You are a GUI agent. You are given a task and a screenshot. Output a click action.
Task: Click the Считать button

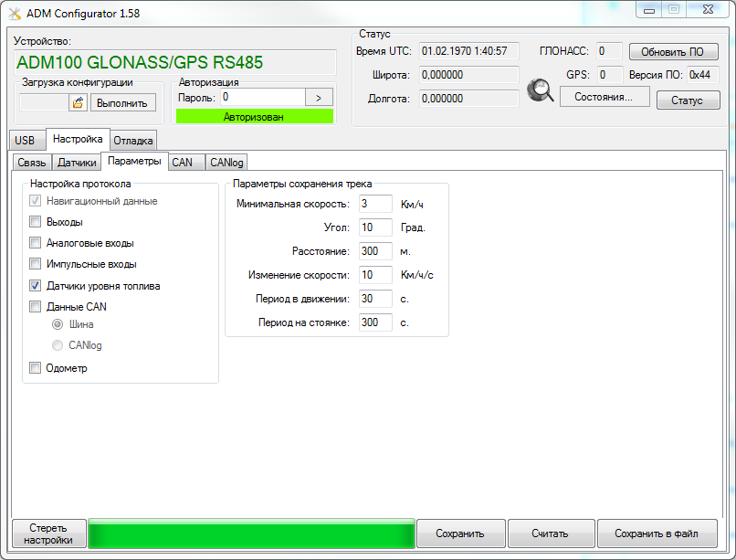click(551, 534)
